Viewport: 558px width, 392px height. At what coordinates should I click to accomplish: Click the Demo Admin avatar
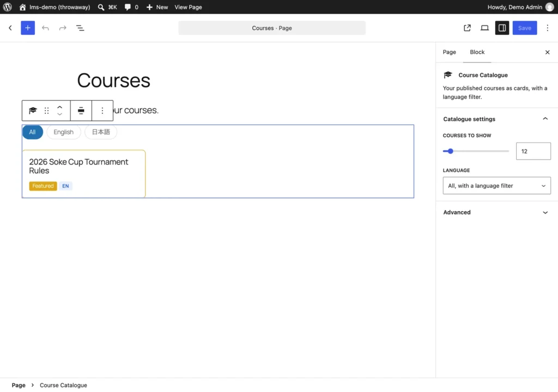coord(549,7)
